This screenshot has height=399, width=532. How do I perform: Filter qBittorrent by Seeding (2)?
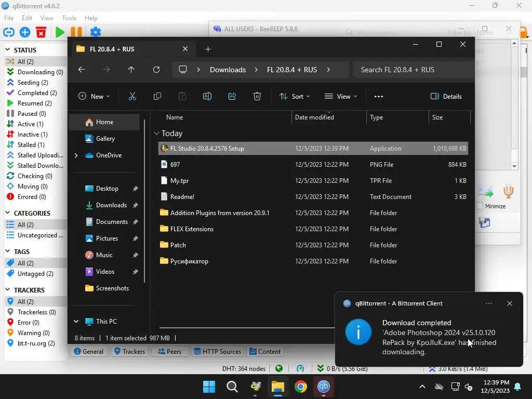pyautogui.click(x=33, y=83)
